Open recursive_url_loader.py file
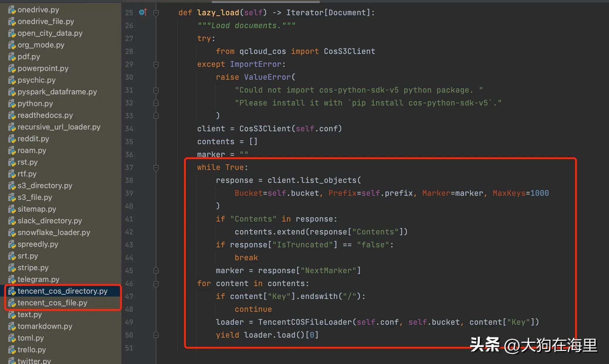The height and width of the screenshot is (364, 609). coord(59,127)
